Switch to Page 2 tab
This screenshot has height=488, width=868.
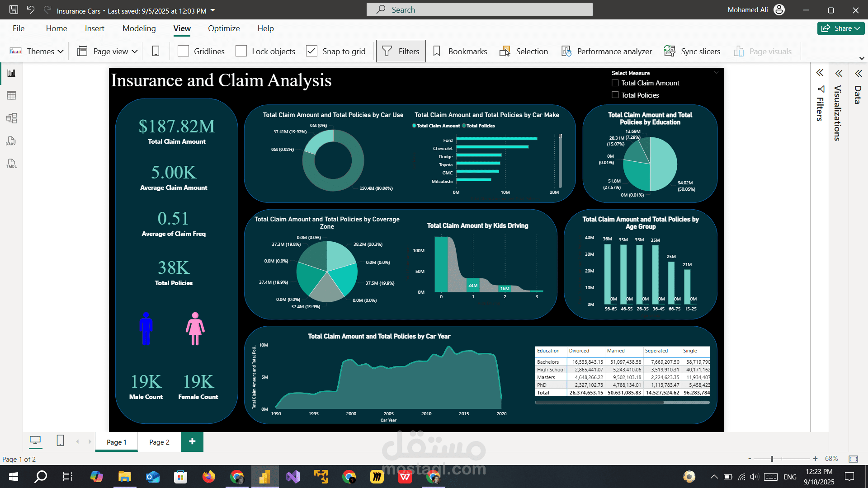click(159, 442)
